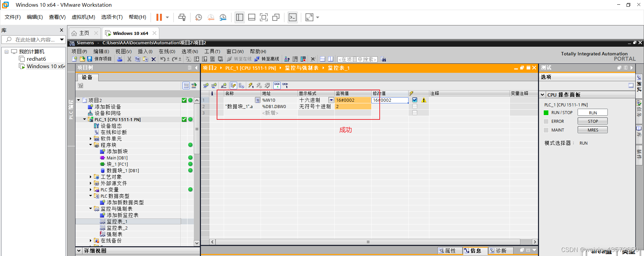Screen dimensions: 644x256
Task: Click the add row icon in watch table toolbar
Action: click(x=214, y=86)
